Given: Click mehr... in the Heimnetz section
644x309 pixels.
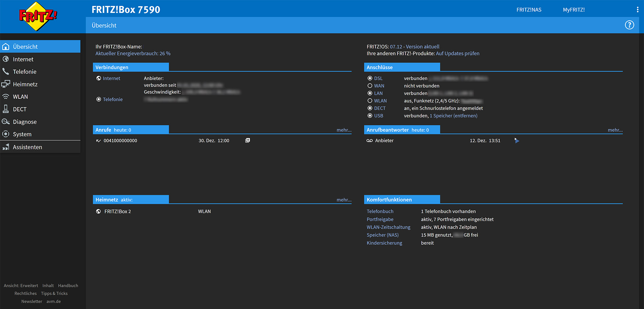Looking at the screenshot, I should pos(344,200).
